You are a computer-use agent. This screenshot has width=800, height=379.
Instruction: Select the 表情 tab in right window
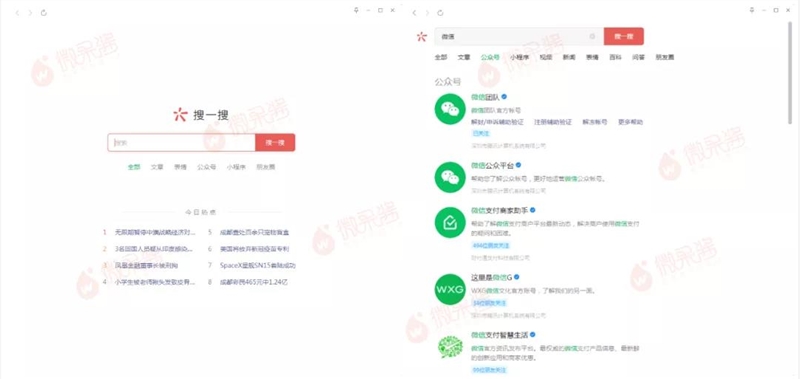click(x=592, y=57)
